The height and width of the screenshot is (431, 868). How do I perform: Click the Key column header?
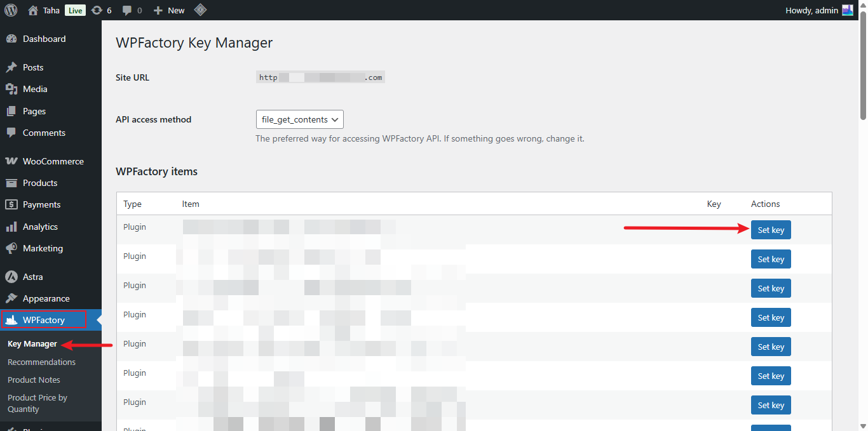pos(714,204)
